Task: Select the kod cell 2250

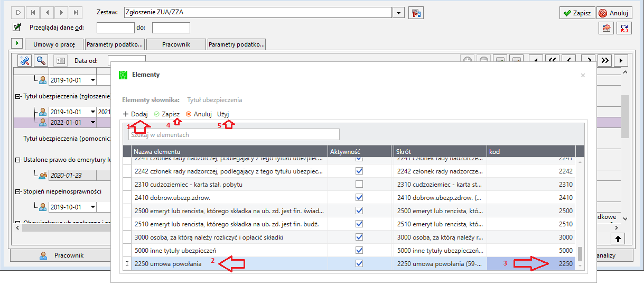Action: click(x=531, y=263)
